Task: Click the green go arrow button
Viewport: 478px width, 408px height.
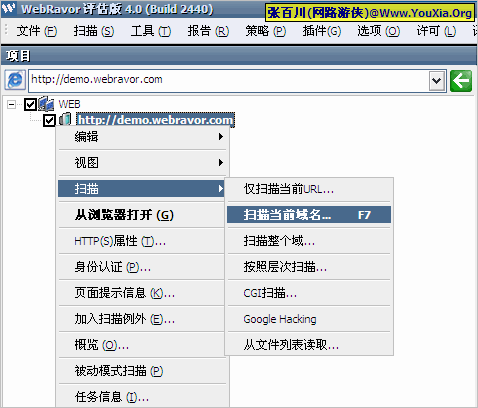Action: point(461,81)
